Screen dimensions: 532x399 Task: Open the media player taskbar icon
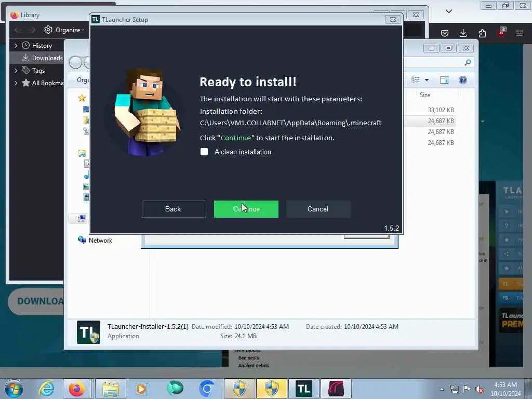click(x=141, y=389)
